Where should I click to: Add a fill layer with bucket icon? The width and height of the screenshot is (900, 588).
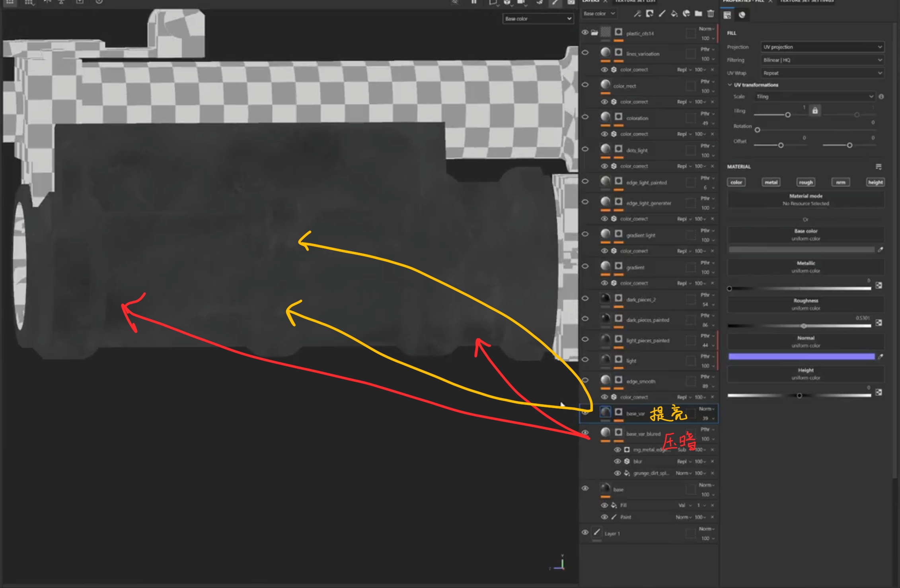click(674, 14)
